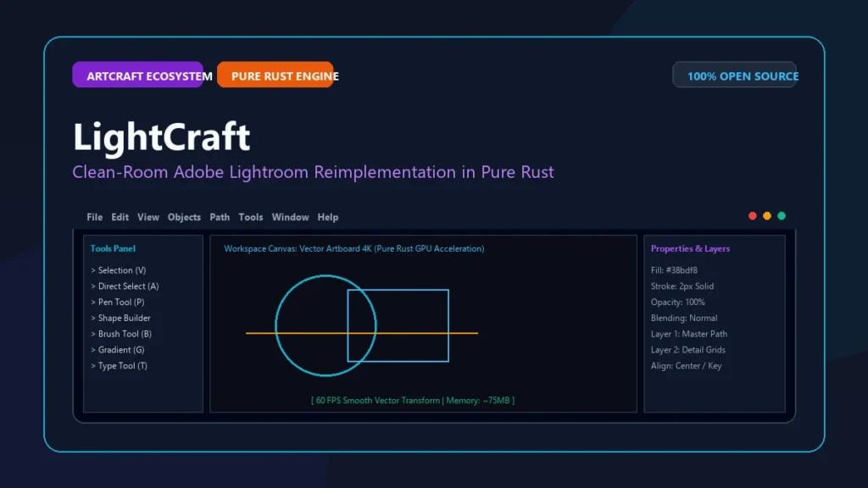Viewport: 868px width, 488px height.
Task: Select the Shape Builder tool
Action: tap(120, 319)
